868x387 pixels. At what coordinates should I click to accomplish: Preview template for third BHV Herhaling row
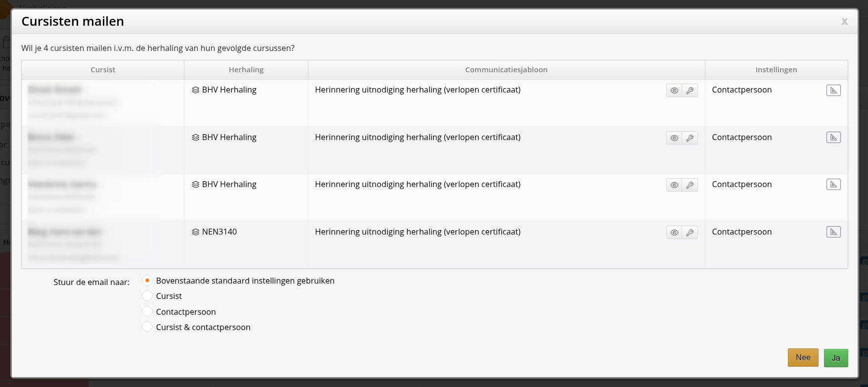tap(674, 185)
